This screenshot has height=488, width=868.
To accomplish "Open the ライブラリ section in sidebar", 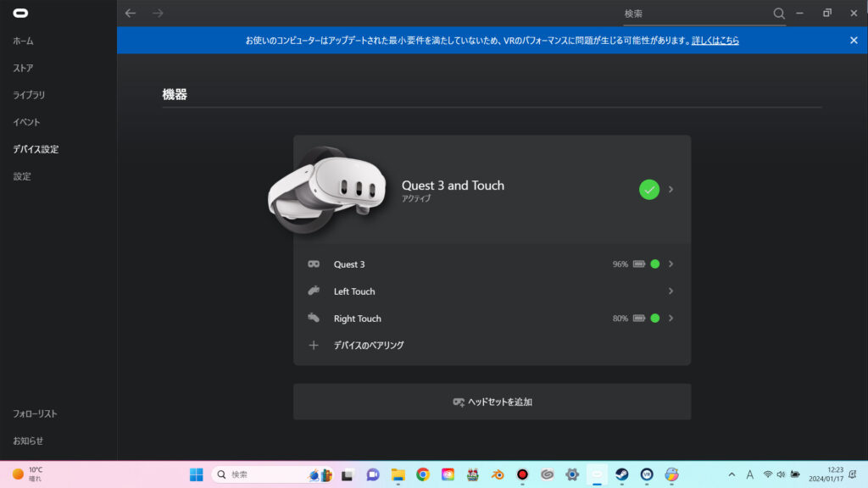I will click(x=29, y=95).
